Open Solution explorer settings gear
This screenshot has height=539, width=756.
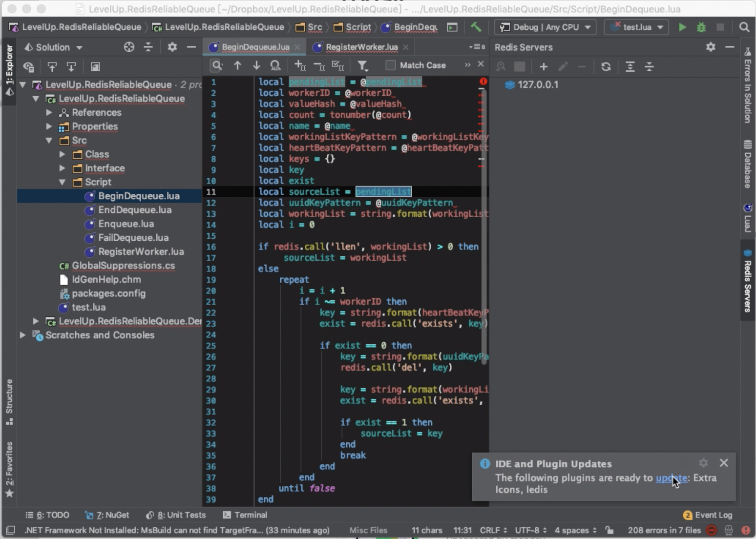[x=172, y=47]
